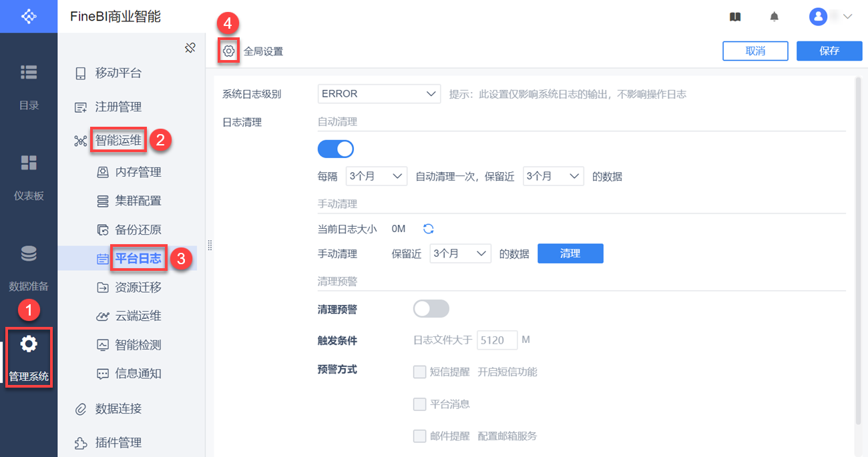Viewport: 868px width, 457px height.
Task: Select 内存管理 in the side menu
Action: 138,172
